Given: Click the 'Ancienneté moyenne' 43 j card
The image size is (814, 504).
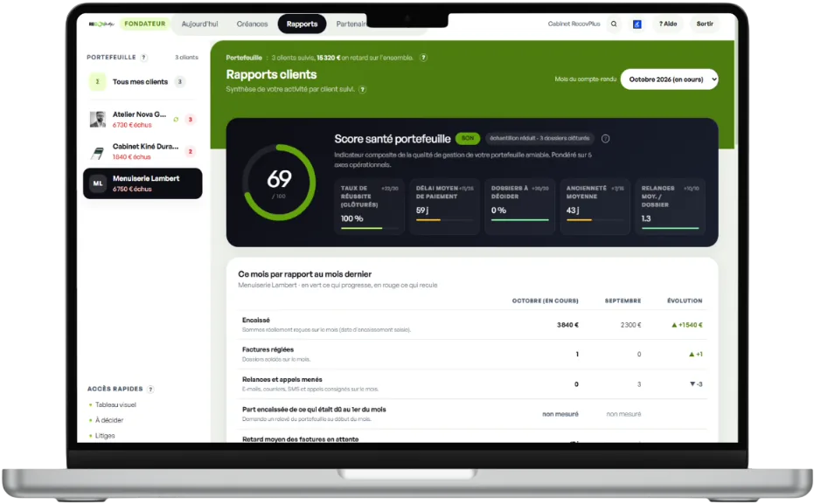Looking at the screenshot, I should (x=595, y=207).
